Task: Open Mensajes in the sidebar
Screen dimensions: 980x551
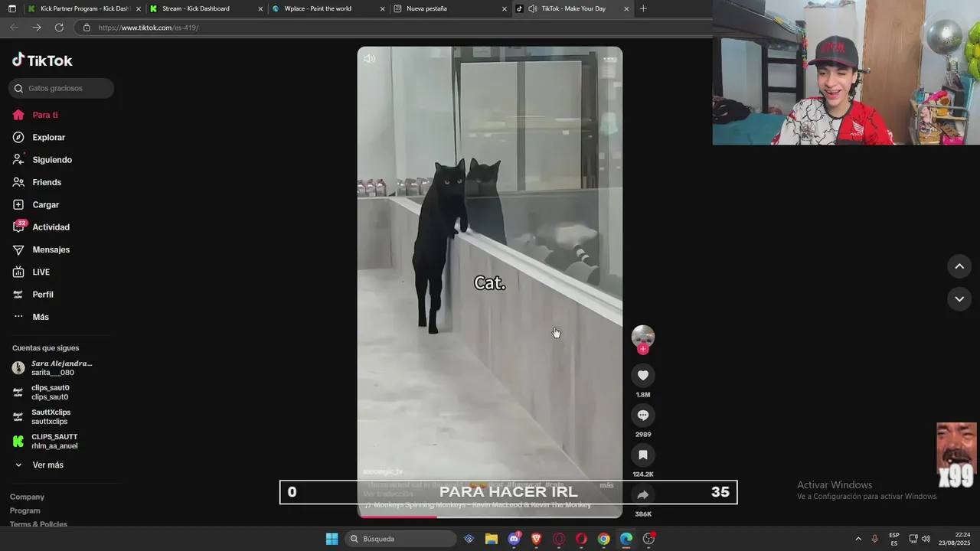Action: point(41,249)
